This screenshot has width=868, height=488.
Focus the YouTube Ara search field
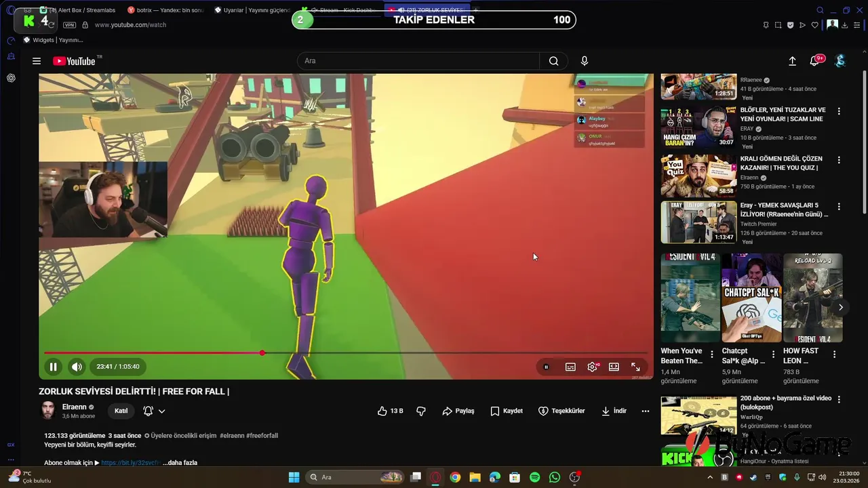click(418, 61)
